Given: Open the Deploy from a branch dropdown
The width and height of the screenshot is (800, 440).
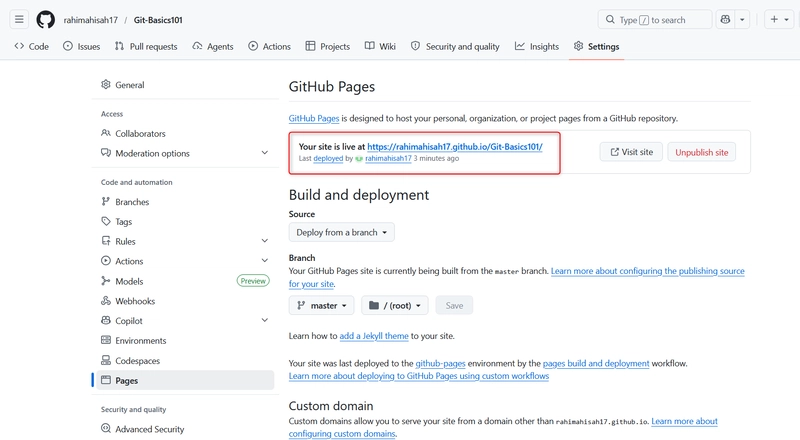Looking at the screenshot, I should (x=341, y=232).
